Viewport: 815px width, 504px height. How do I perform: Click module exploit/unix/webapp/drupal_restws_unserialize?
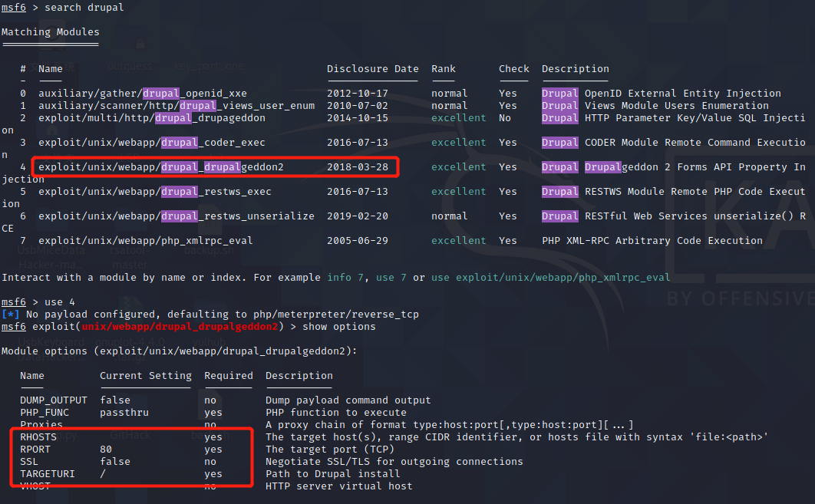click(x=177, y=216)
